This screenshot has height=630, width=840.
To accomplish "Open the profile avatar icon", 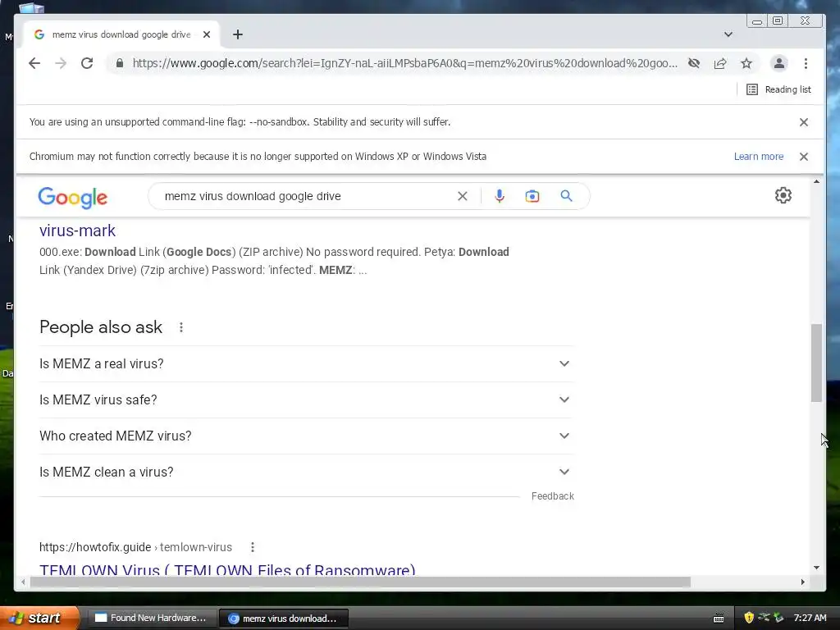I will (779, 63).
